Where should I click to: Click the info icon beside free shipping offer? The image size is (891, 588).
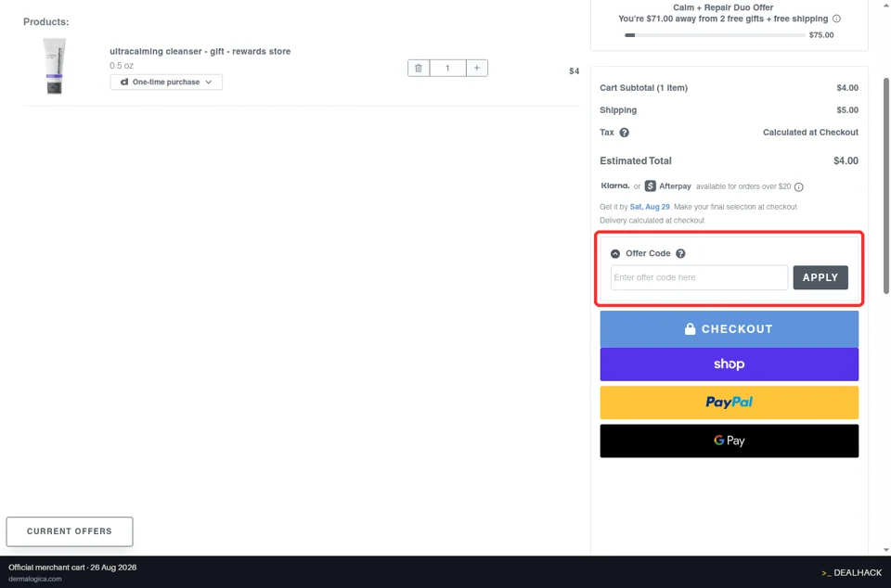click(x=836, y=19)
